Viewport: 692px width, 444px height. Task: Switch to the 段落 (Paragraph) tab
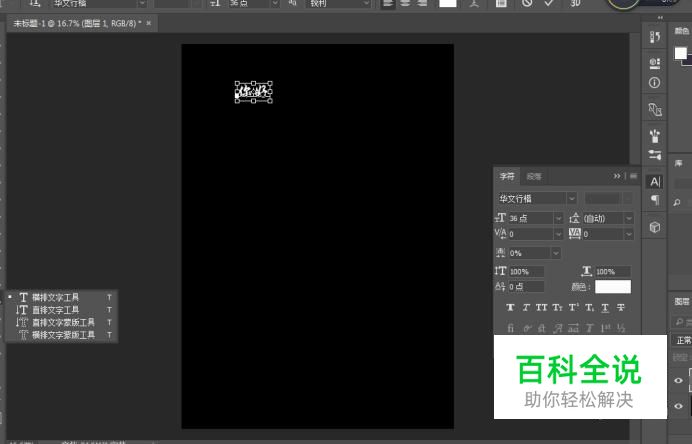[534, 176]
